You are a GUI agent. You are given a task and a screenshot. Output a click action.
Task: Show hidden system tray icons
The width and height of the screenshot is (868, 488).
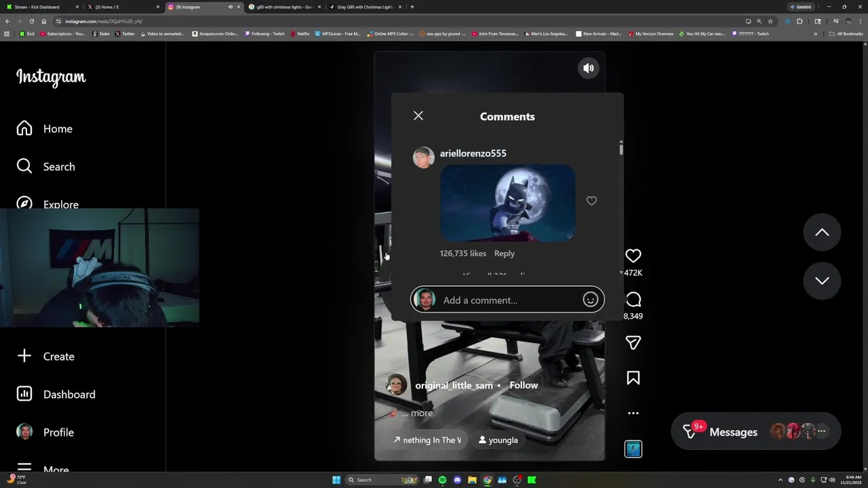tap(780, 480)
